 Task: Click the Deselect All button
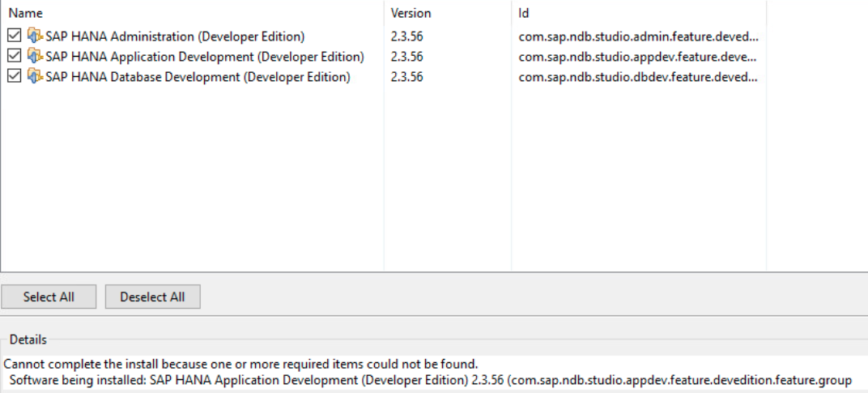pyautogui.click(x=153, y=297)
